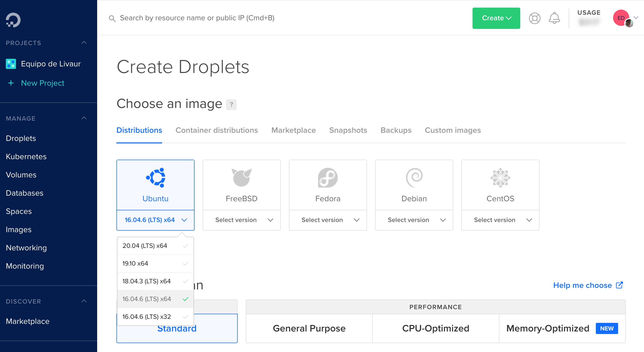
Task: Click the search magnifier icon
Action: [112, 18]
